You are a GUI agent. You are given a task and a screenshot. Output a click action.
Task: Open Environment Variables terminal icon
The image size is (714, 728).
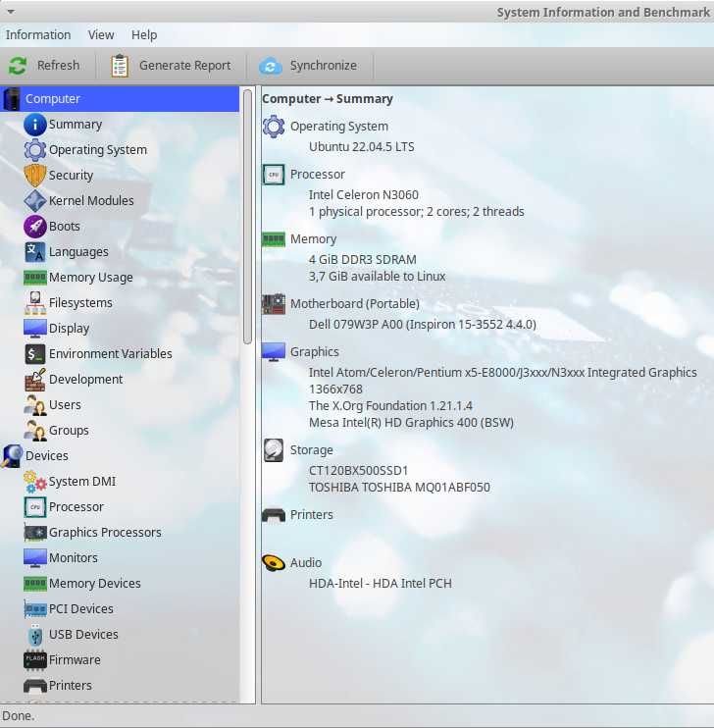35,354
